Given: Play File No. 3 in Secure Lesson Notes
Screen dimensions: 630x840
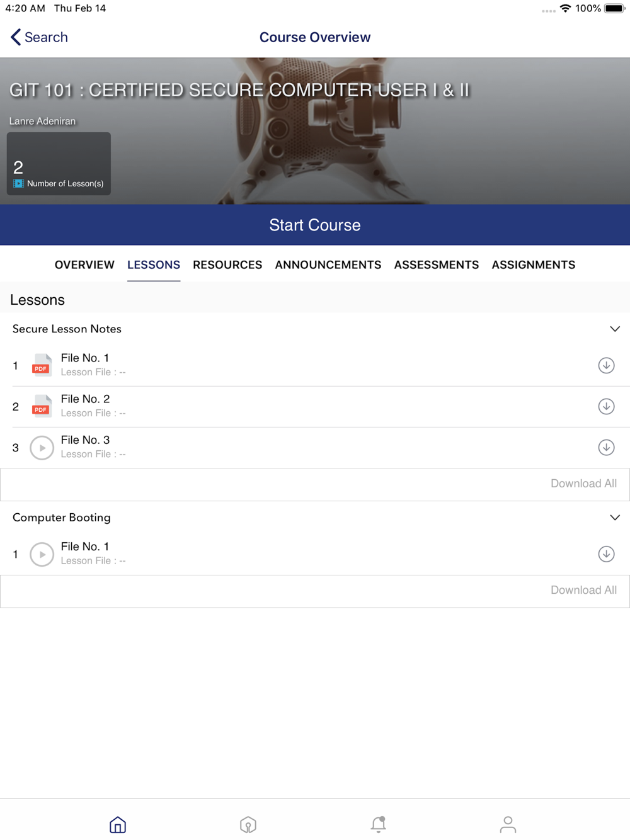Looking at the screenshot, I should point(42,448).
